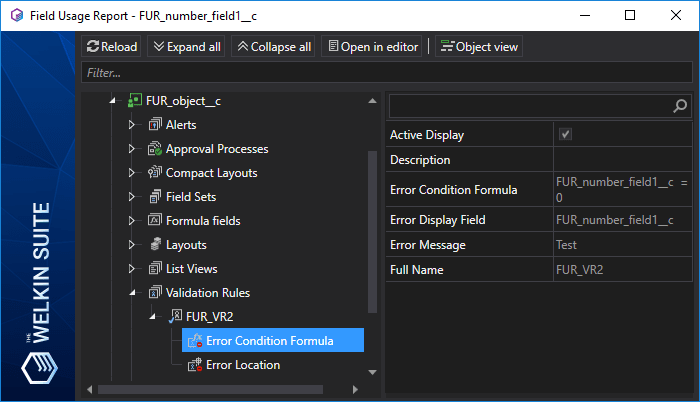Expand the Approval Processes node
The height and width of the screenshot is (402, 700).
131,149
